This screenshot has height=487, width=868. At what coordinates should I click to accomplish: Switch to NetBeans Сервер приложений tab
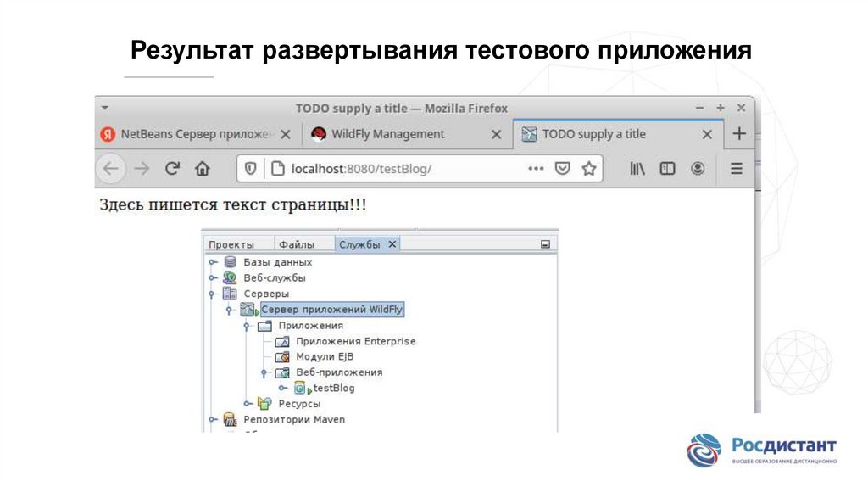pyautogui.click(x=197, y=134)
